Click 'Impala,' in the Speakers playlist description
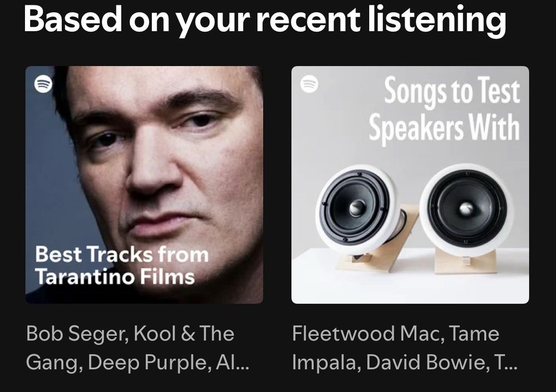This screenshot has width=556, height=392. click(326, 363)
